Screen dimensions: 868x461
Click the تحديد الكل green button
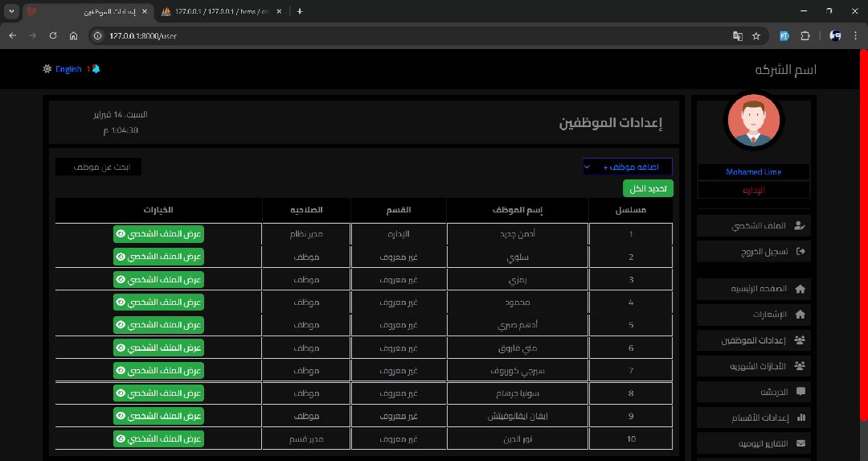648,188
